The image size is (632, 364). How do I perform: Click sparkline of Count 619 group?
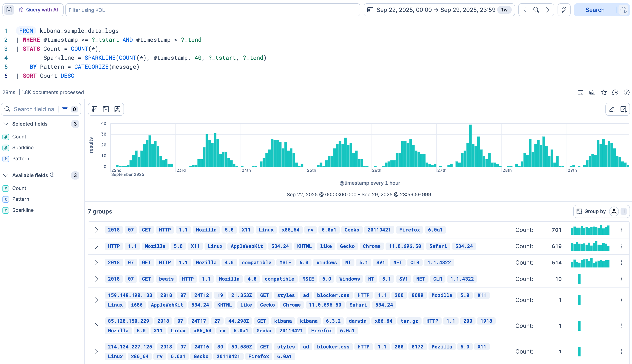tap(590, 246)
